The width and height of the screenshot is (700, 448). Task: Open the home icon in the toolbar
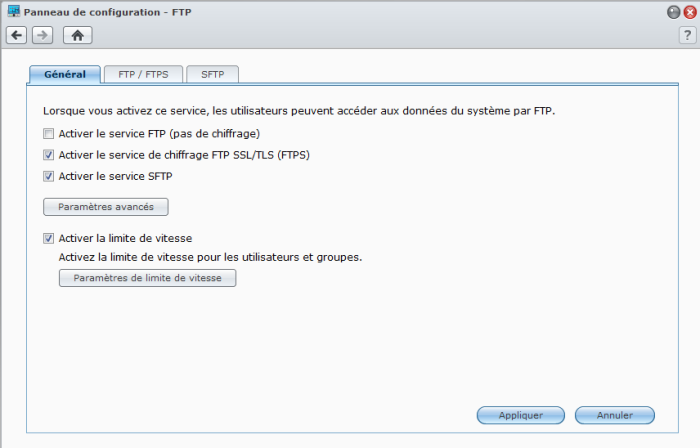[x=77, y=35]
